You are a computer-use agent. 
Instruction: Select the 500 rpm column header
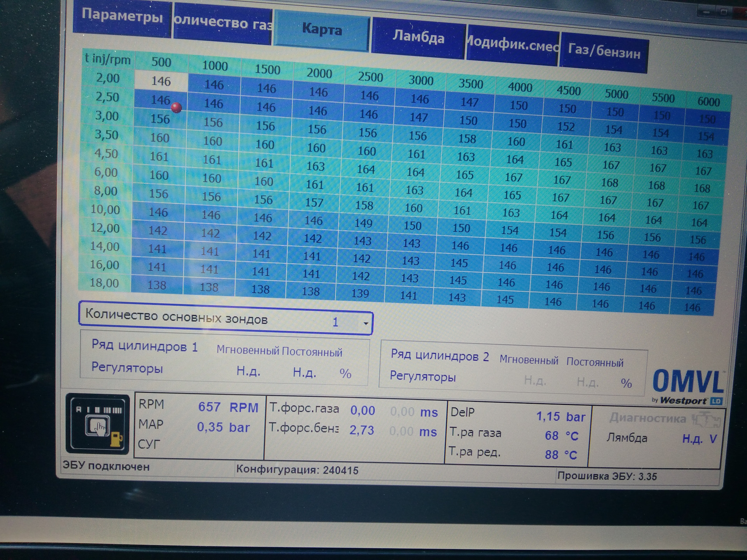click(161, 62)
